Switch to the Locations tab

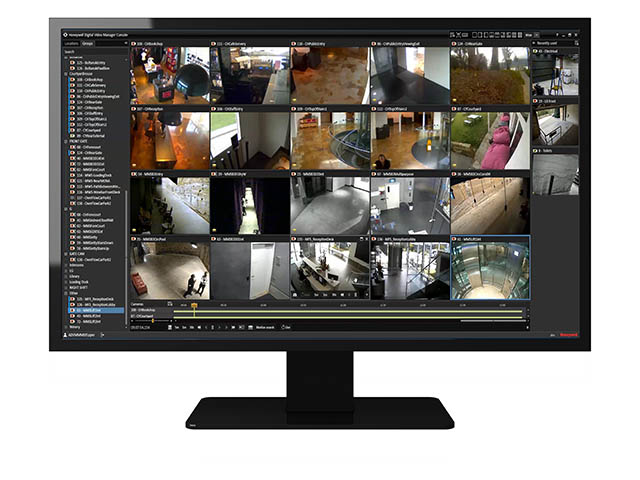tap(72, 44)
